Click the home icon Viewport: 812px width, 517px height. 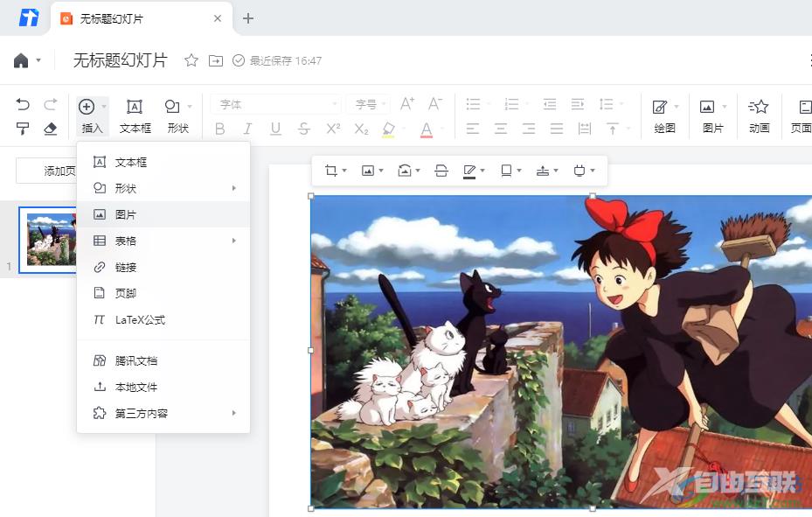(21, 60)
